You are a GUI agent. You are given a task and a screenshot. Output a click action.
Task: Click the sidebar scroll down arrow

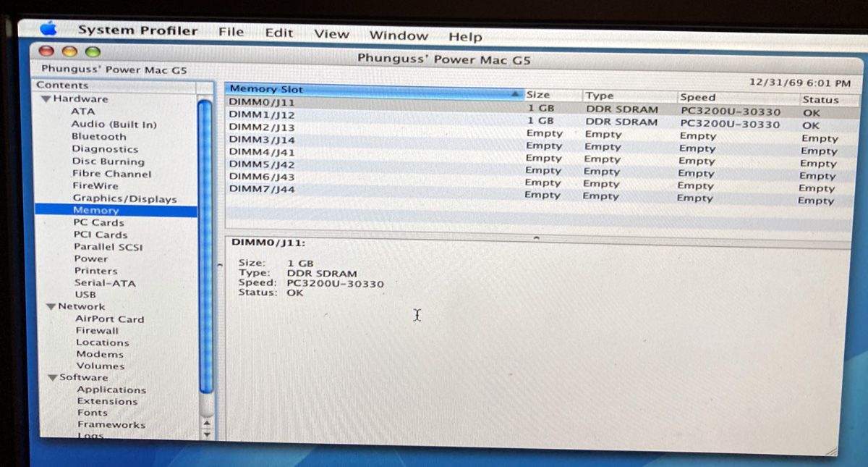click(207, 434)
